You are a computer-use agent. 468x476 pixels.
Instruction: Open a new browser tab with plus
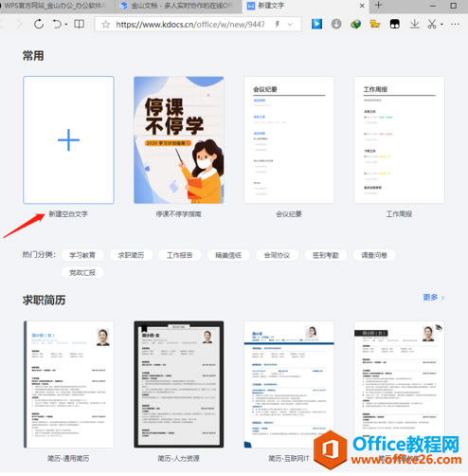(x=378, y=5)
